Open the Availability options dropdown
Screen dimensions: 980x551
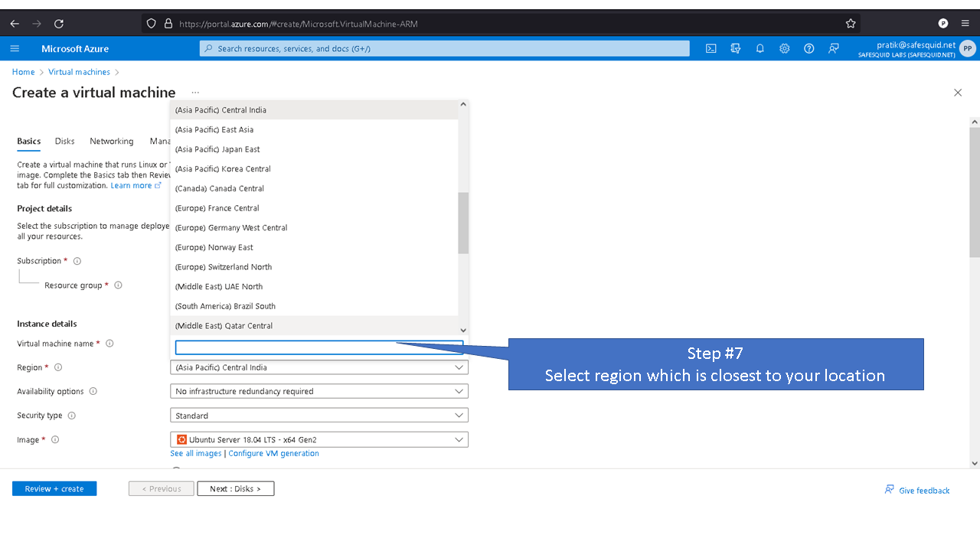tap(319, 391)
